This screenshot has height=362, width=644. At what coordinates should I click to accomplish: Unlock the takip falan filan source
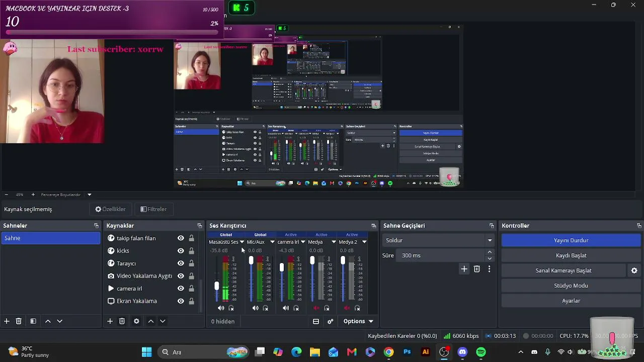coord(192,238)
